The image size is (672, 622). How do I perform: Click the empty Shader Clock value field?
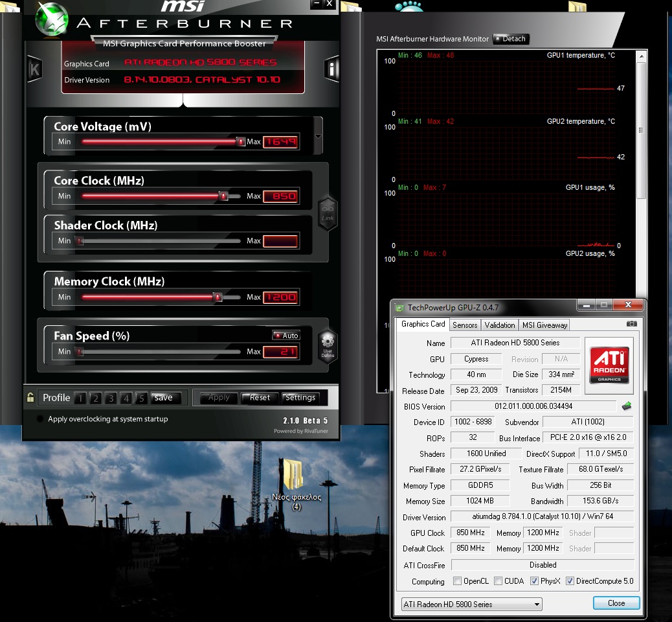(x=280, y=241)
